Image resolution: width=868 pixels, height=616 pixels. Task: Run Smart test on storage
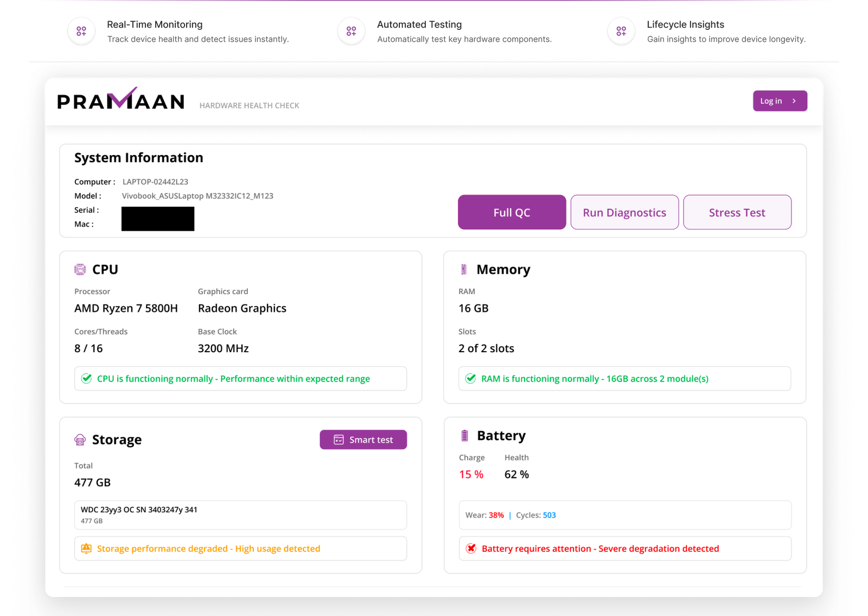click(x=363, y=440)
